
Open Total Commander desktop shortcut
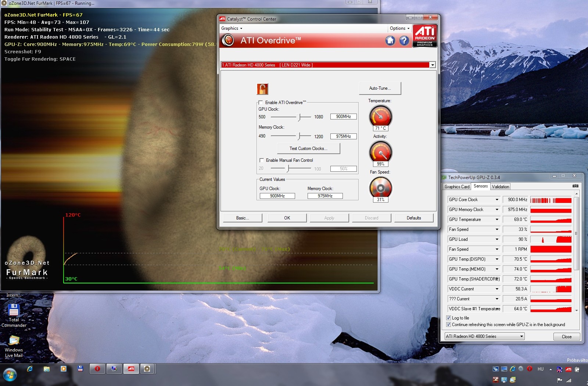[14, 315]
